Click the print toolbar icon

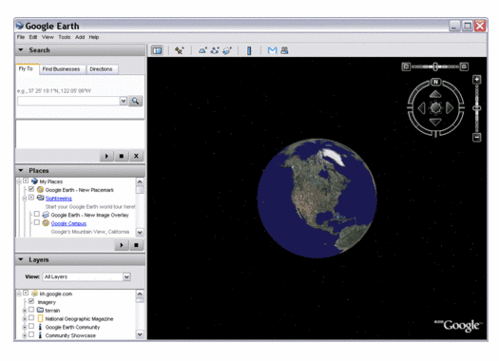[x=284, y=50]
